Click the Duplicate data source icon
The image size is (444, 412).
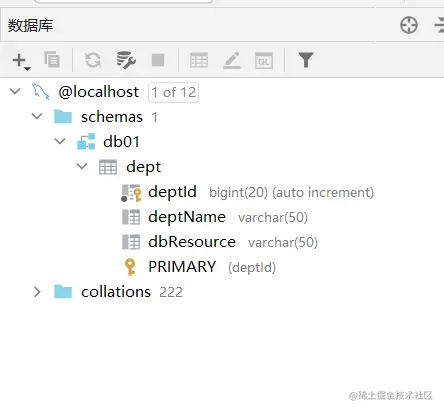coord(52,60)
